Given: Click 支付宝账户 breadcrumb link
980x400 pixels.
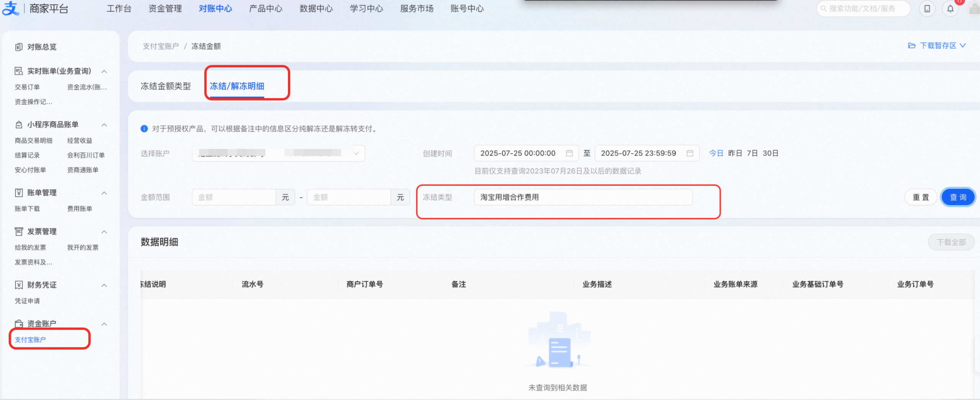Looking at the screenshot, I should [161, 46].
